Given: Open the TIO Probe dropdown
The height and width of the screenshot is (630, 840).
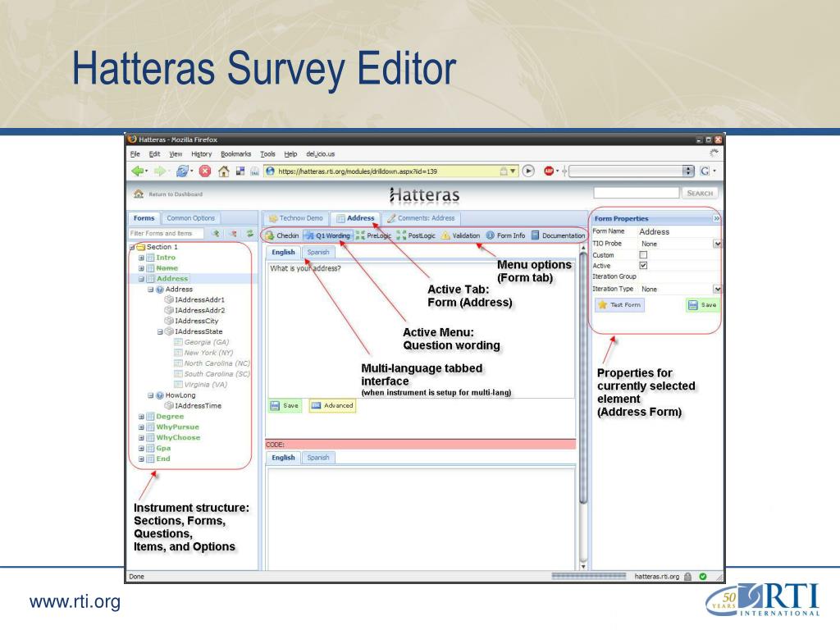Looking at the screenshot, I should [717, 244].
